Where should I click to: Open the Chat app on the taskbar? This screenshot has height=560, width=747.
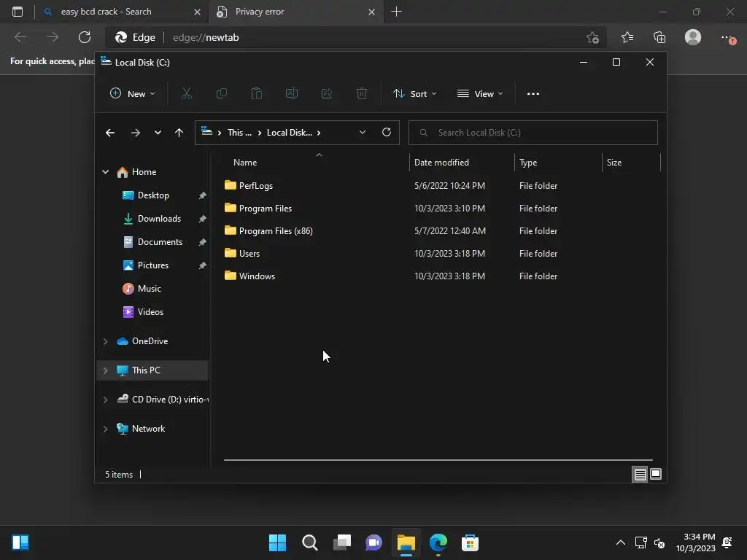(374, 542)
